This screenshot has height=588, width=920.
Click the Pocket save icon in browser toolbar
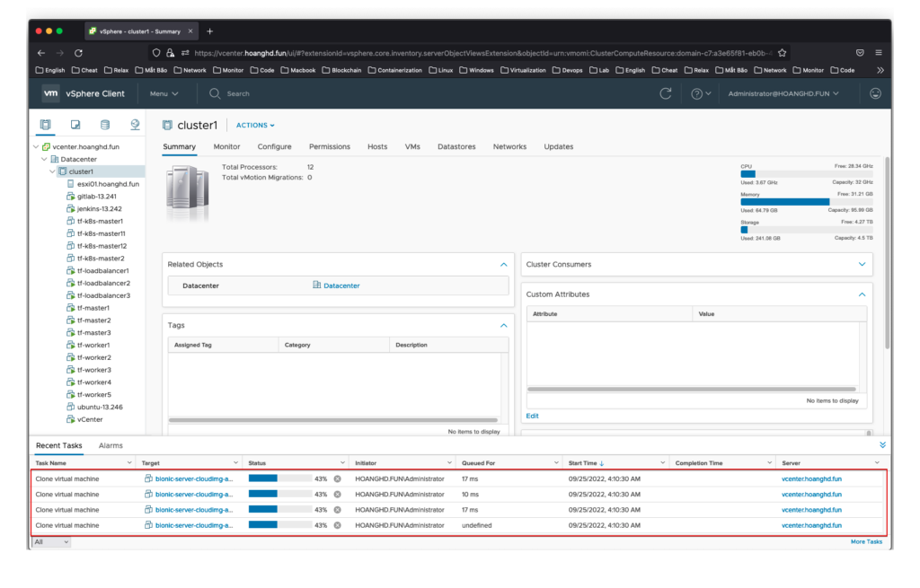tap(860, 53)
